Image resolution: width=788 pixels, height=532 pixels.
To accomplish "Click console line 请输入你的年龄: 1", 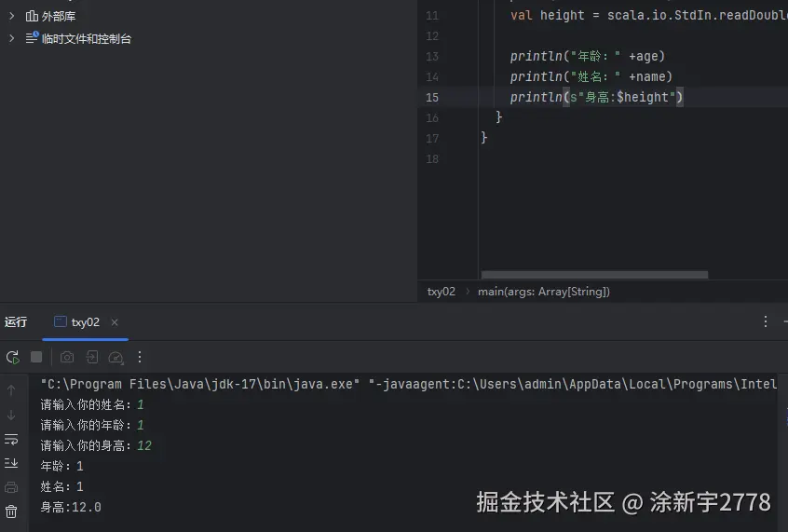I will click(x=92, y=426).
